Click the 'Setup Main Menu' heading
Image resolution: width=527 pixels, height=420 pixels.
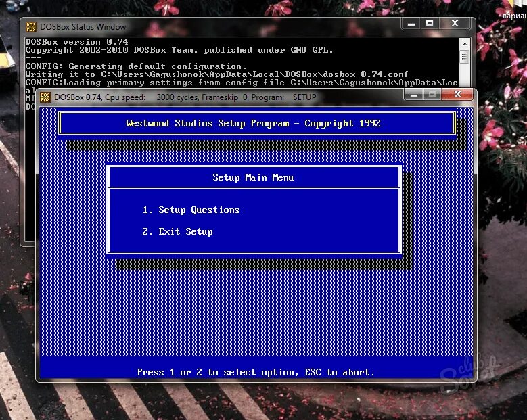253,177
